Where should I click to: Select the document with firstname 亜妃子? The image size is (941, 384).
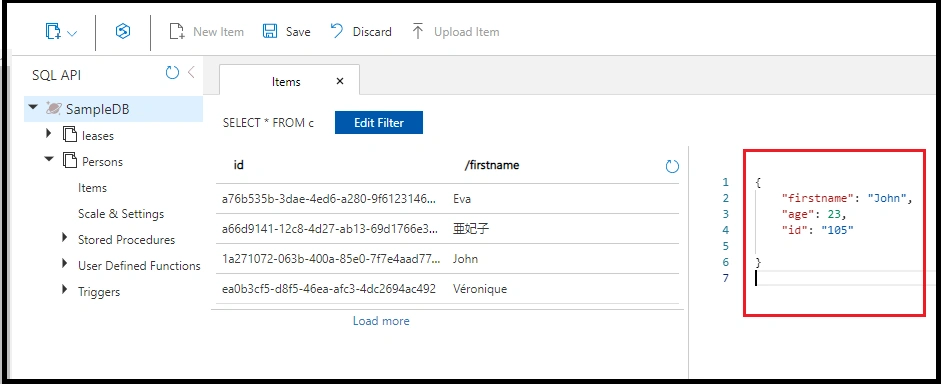coord(471,229)
